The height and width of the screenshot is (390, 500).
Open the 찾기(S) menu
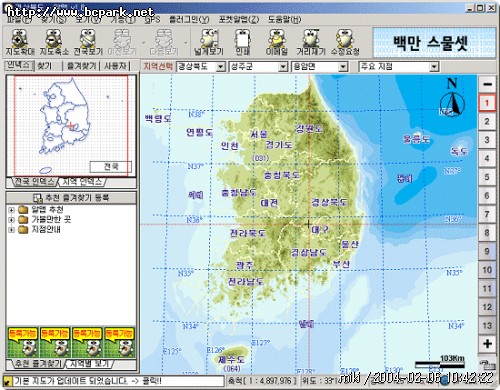(x=54, y=19)
